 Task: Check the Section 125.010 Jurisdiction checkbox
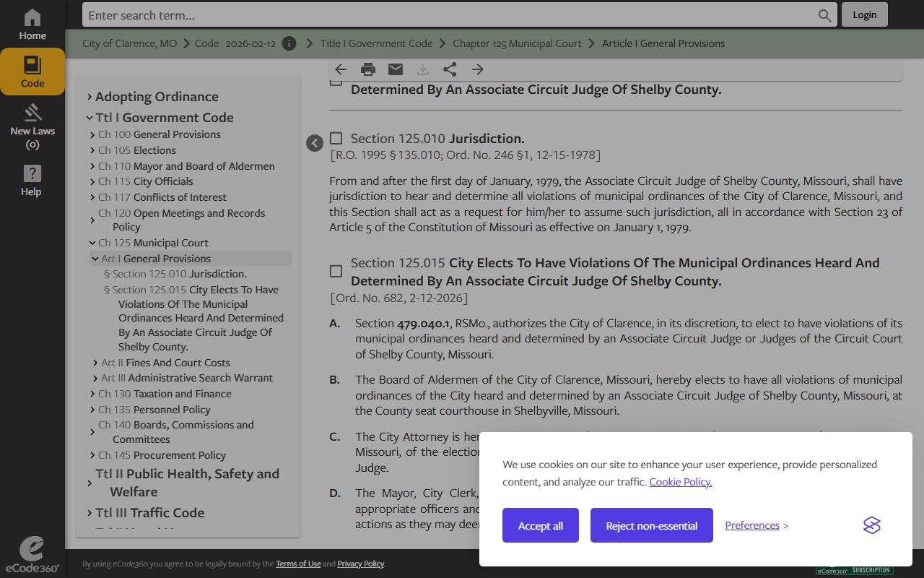click(336, 138)
